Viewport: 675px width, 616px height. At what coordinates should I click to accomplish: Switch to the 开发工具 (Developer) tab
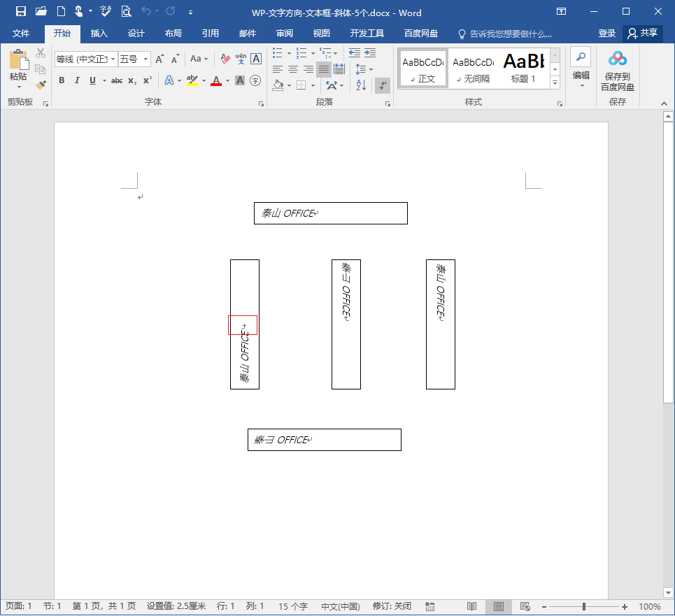tap(367, 33)
